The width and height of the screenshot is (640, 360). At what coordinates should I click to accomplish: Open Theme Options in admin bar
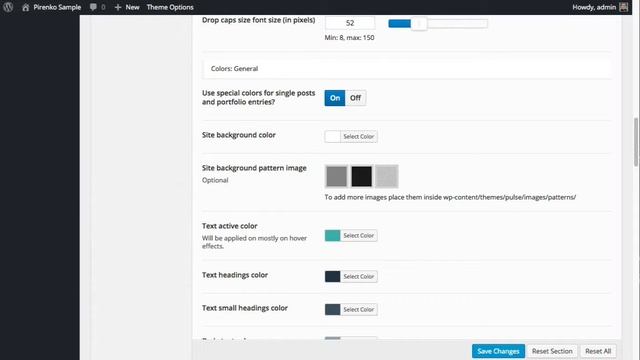click(170, 7)
